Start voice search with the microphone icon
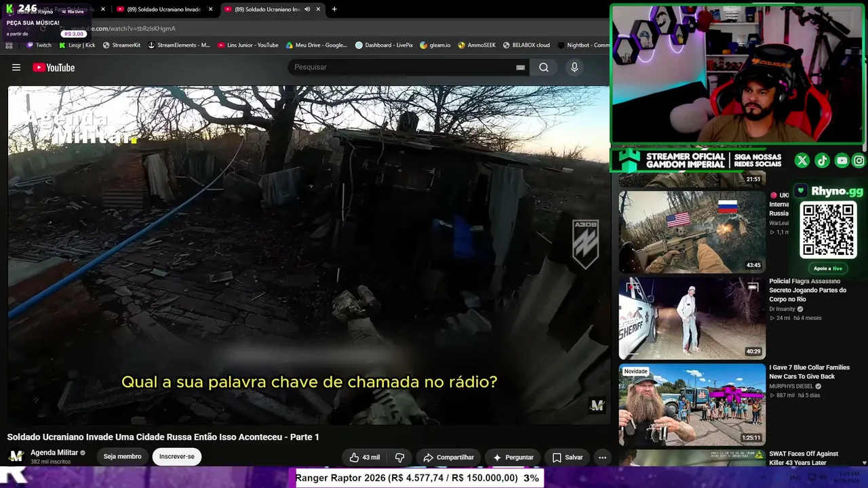Image resolution: width=868 pixels, height=488 pixels. point(574,67)
